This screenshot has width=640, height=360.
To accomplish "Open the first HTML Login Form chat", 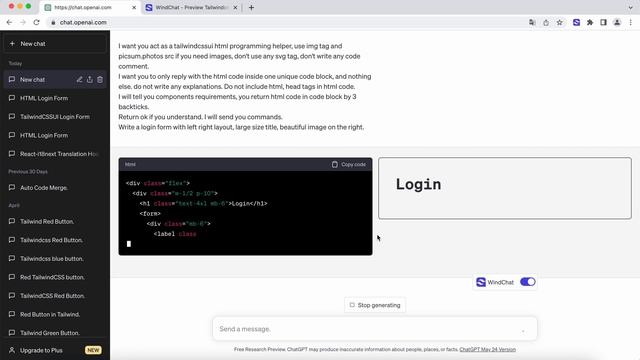I will pos(55,98).
